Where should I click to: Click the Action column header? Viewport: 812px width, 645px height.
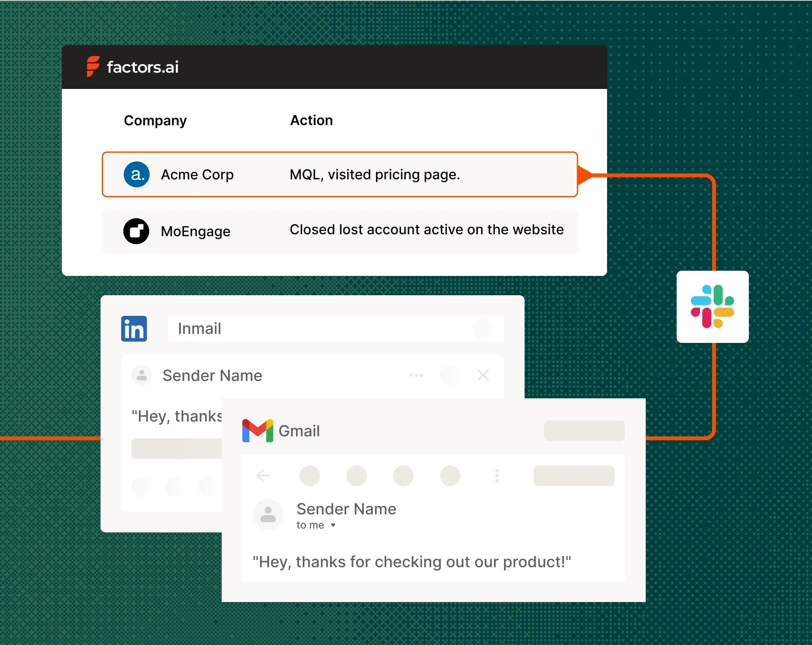pyautogui.click(x=311, y=120)
